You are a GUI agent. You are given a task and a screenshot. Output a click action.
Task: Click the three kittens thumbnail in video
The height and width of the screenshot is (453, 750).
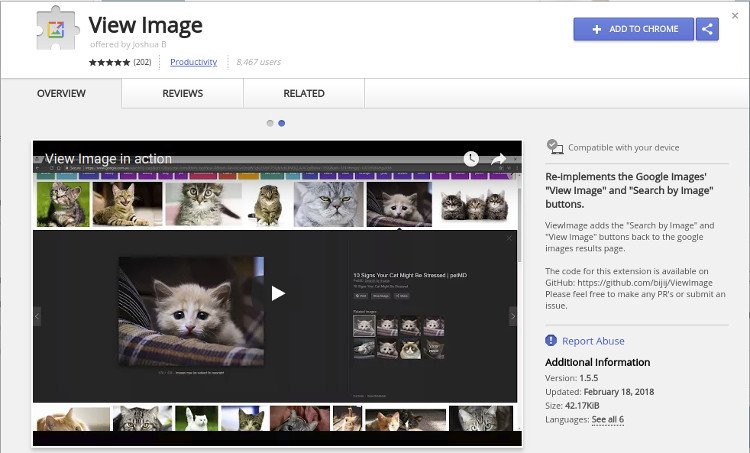tap(474, 204)
